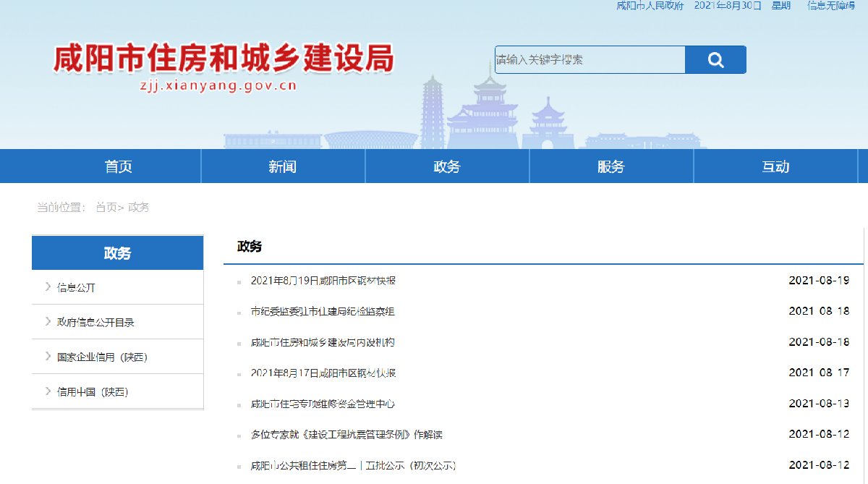Screen dimensions: 868x484
Task: Open the arrow beside 信用中国（陕西）
Action: [x=48, y=391]
